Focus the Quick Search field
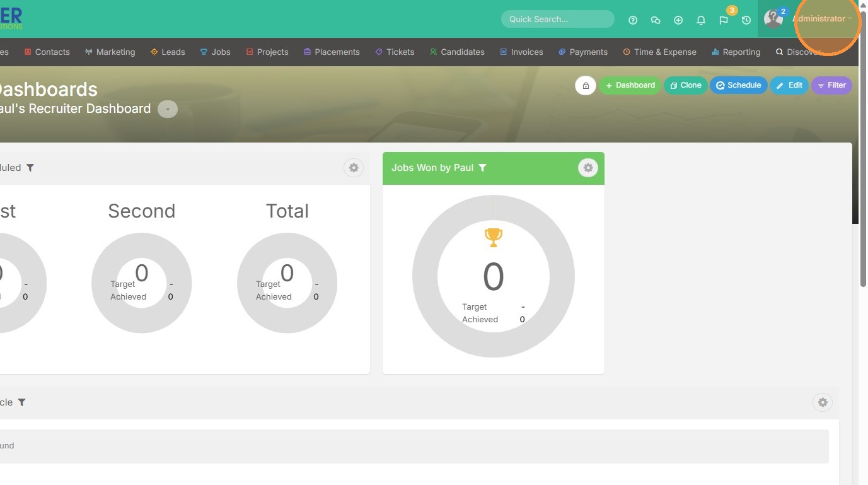This screenshot has height=485, width=868. pos(558,19)
